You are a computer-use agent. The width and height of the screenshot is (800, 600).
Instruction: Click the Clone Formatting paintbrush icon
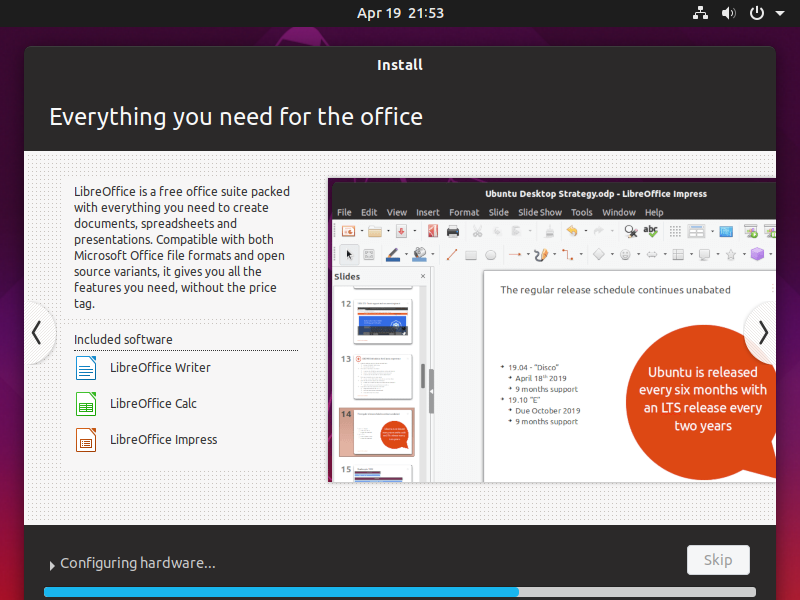[549, 232]
